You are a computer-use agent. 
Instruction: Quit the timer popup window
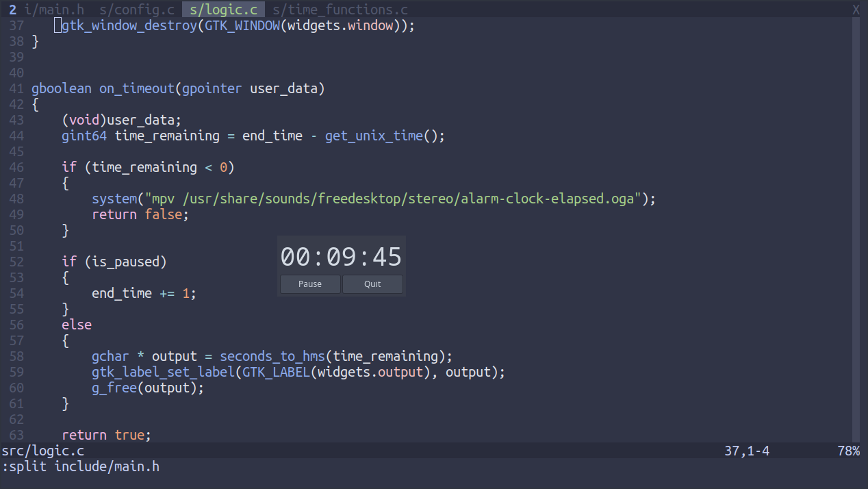tap(372, 284)
